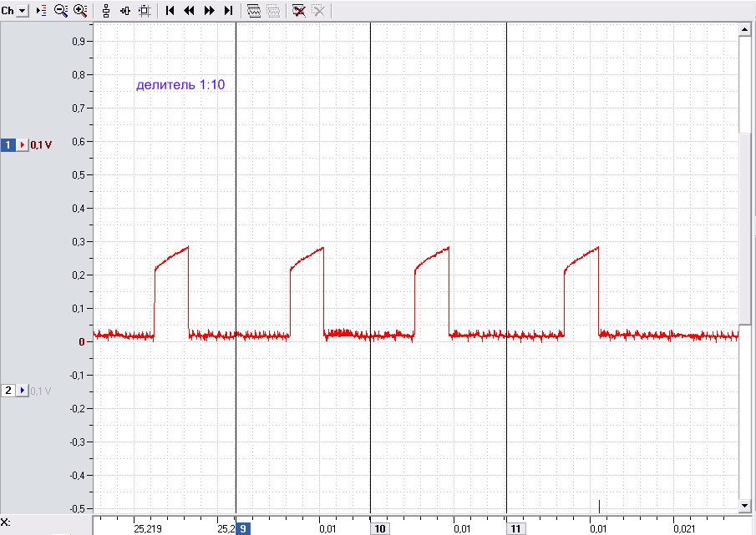
Task: Open the Ch channel dropdown arrow
Action: coord(23,11)
